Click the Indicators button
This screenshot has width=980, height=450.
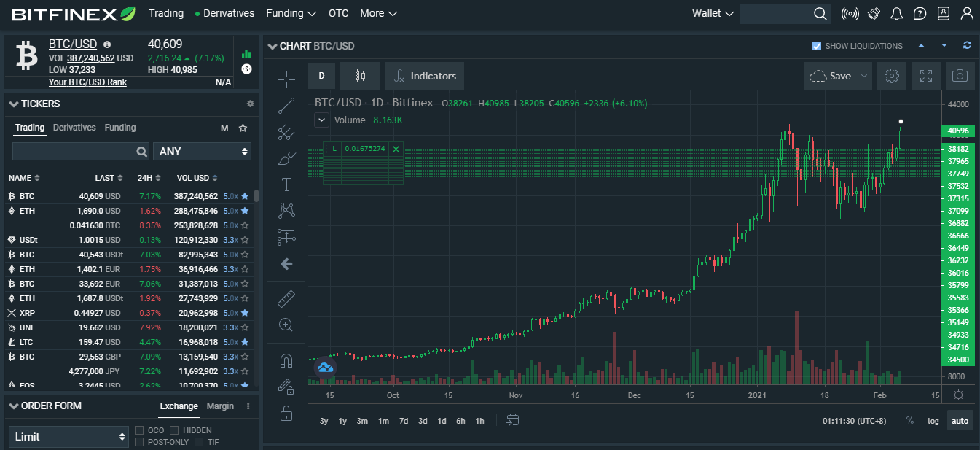click(425, 76)
